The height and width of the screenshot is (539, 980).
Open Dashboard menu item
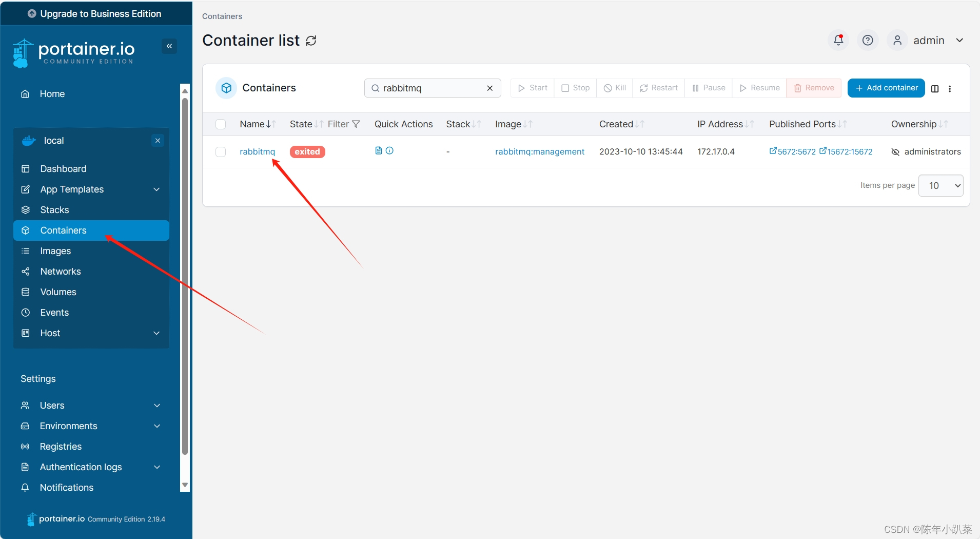pyautogui.click(x=91, y=169)
